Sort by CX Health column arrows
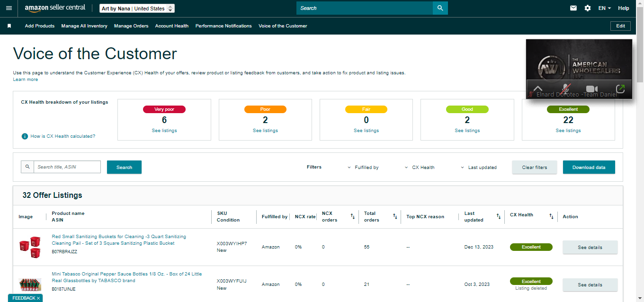 [551, 216]
